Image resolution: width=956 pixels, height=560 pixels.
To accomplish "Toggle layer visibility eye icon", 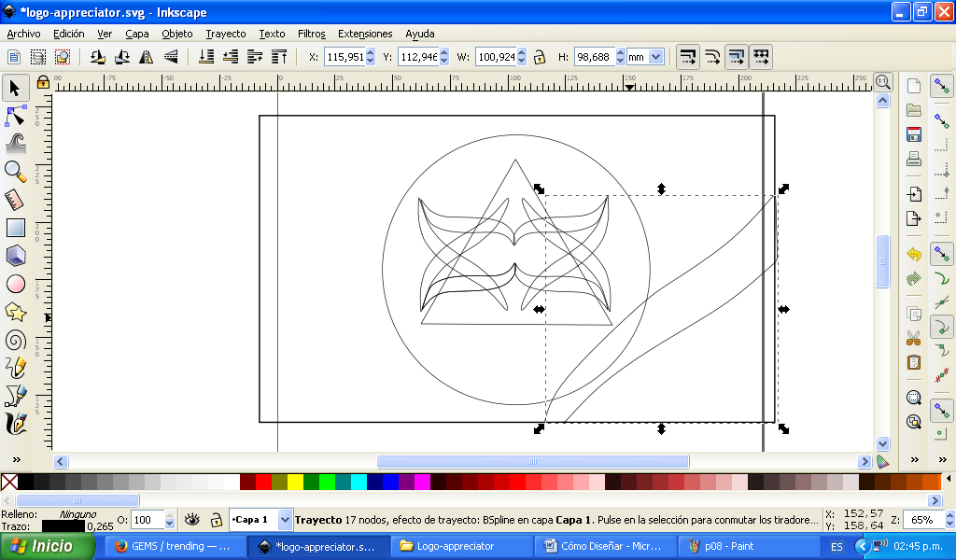I will (192, 519).
